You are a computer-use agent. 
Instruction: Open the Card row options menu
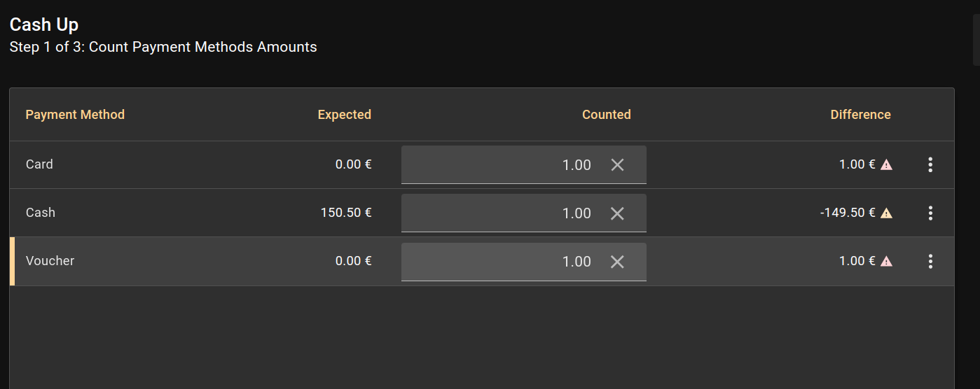click(x=930, y=165)
